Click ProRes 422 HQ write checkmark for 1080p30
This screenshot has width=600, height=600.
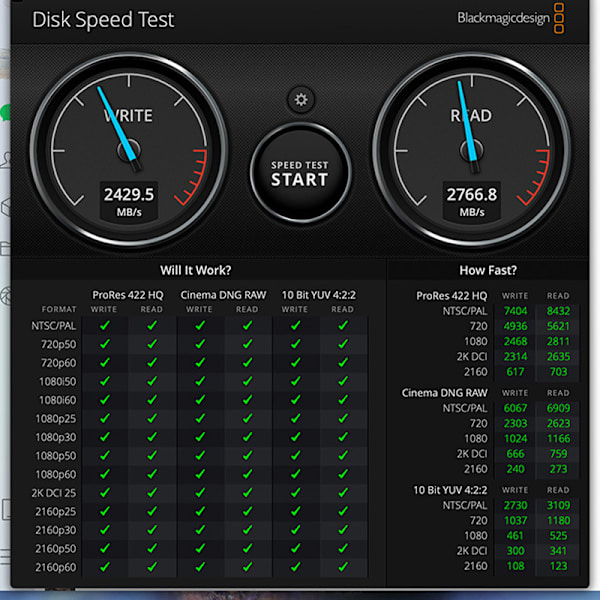104,437
